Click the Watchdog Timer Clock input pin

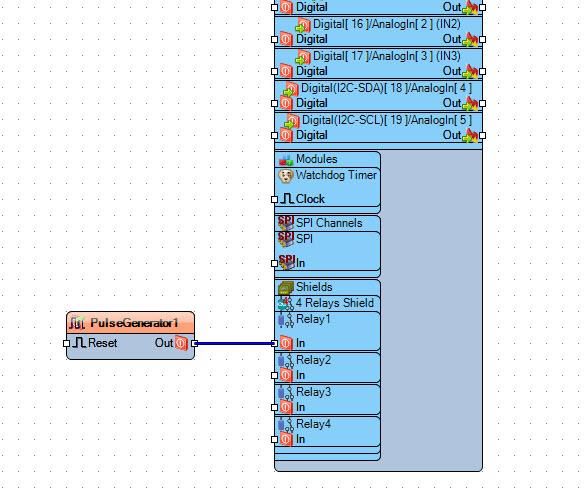274,200
